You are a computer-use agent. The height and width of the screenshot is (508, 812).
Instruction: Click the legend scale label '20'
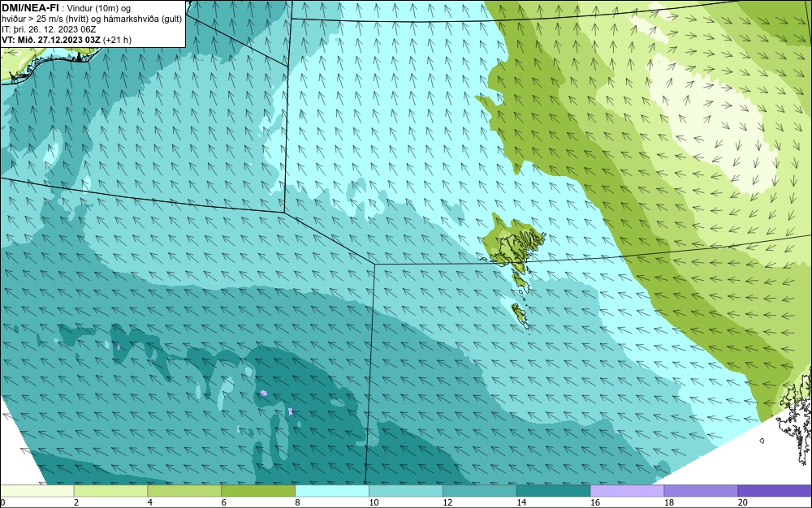pyautogui.click(x=743, y=502)
